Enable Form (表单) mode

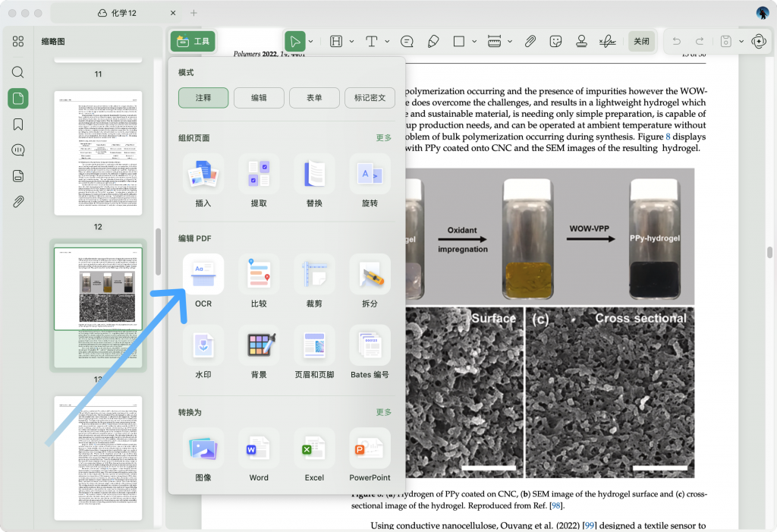click(x=313, y=97)
